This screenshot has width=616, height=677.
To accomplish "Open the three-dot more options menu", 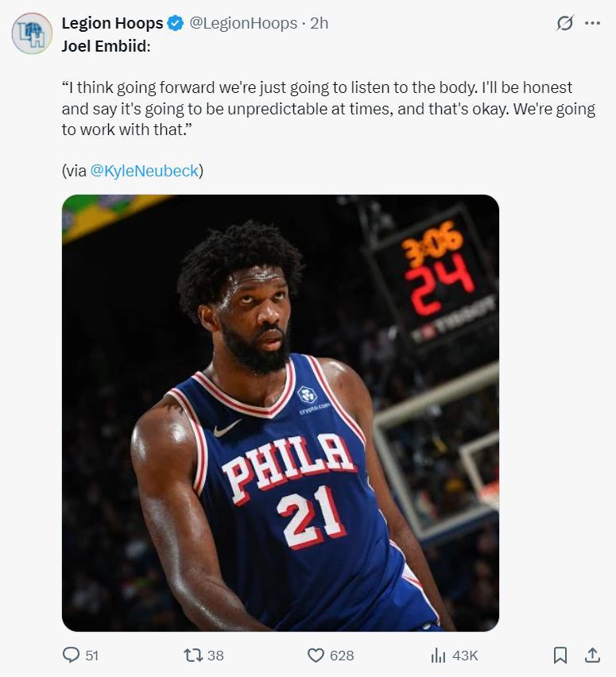I will (x=592, y=23).
